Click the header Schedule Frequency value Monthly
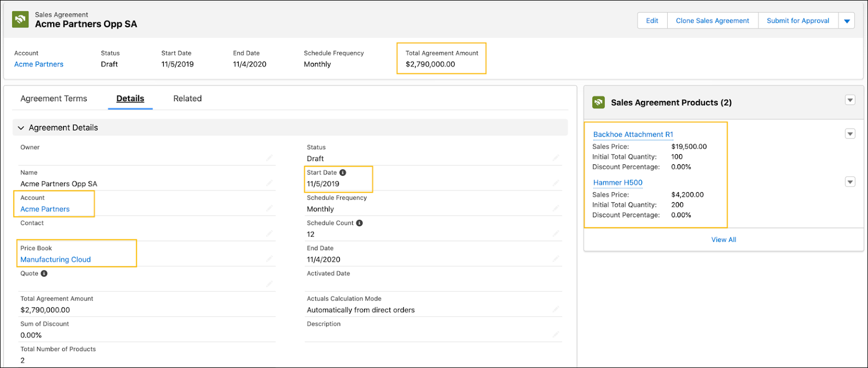This screenshot has height=368, width=868. pyautogui.click(x=317, y=64)
